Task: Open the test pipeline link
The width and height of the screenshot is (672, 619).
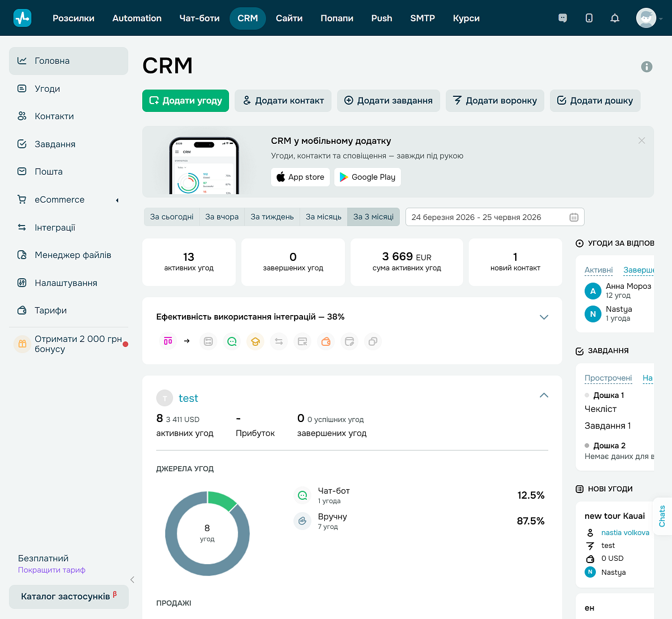Action: 188,398
